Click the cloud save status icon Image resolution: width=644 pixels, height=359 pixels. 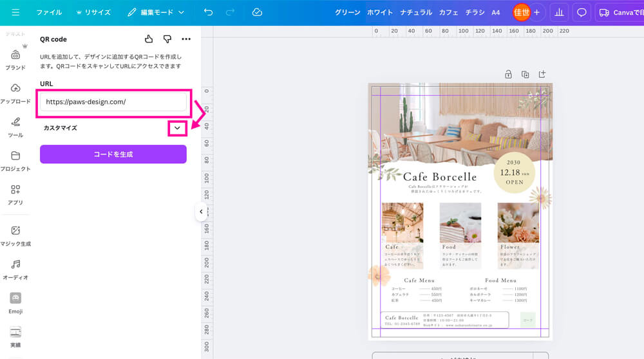(x=257, y=12)
